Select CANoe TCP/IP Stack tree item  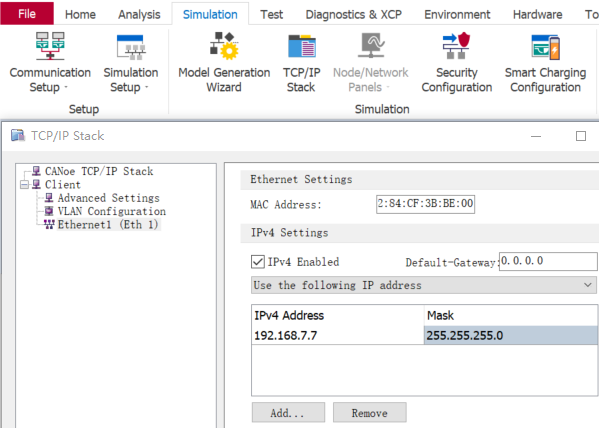click(99, 171)
